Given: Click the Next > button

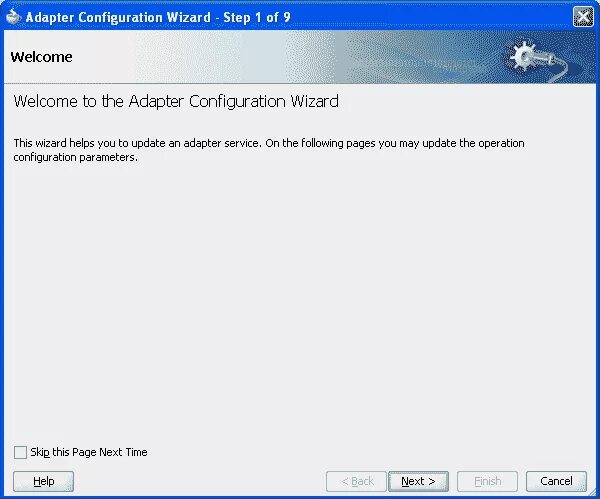Looking at the screenshot, I should click(x=418, y=481).
